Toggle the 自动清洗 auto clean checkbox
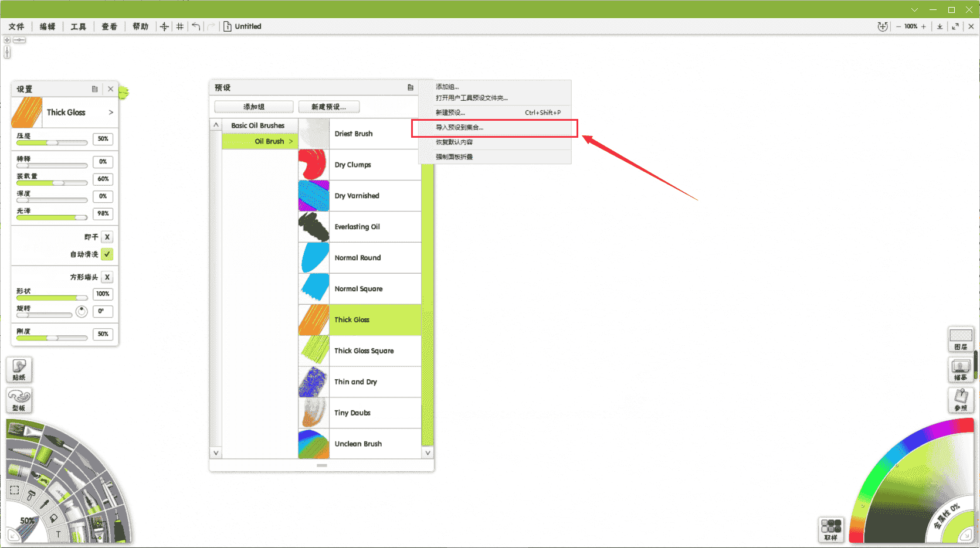The width and height of the screenshot is (980, 548). point(107,254)
